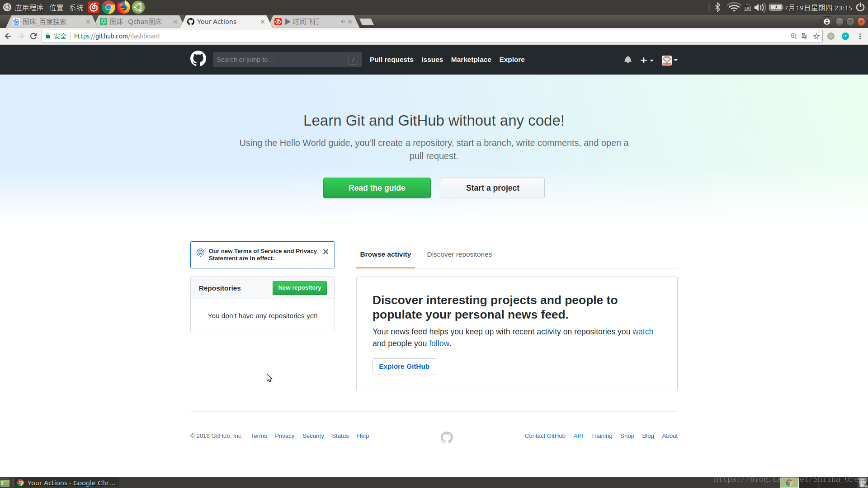The width and height of the screenshot is (868, 488).
Task: Open Training footer link
Action: pos(602,436)
